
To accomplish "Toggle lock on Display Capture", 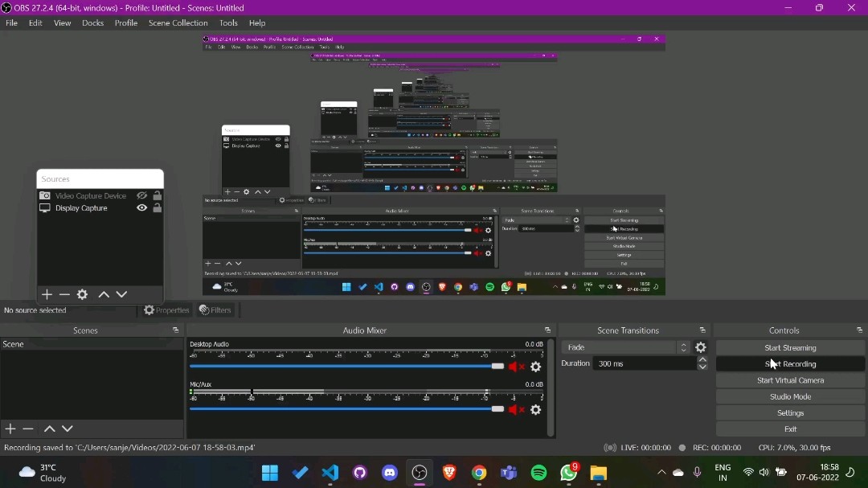I will (x=158, y=207).
